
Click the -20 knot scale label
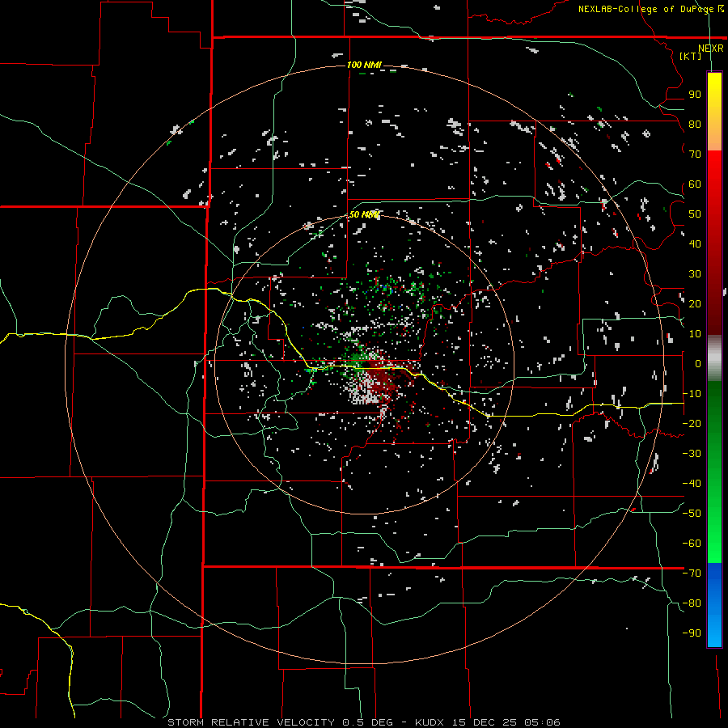(692, 423)
